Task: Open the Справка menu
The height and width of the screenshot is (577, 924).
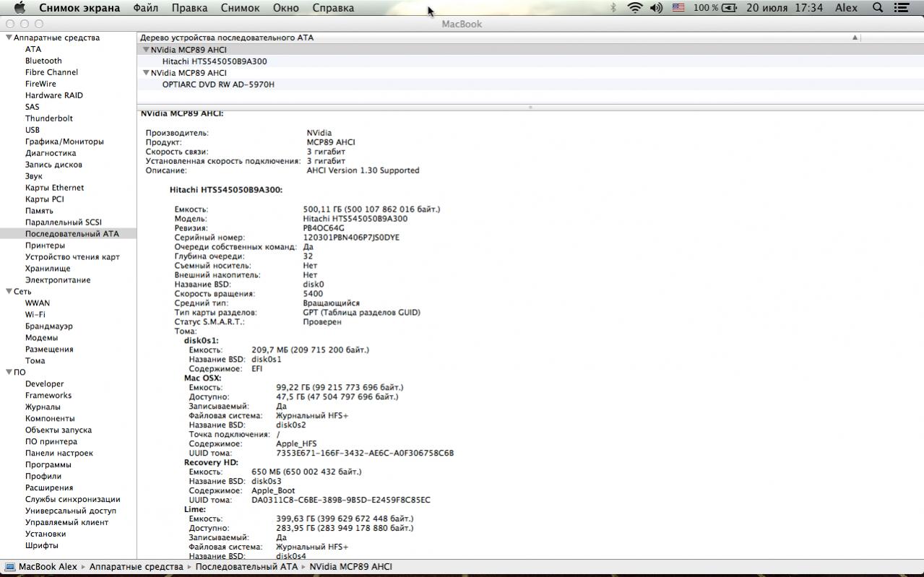Action: tap(333, 8)
